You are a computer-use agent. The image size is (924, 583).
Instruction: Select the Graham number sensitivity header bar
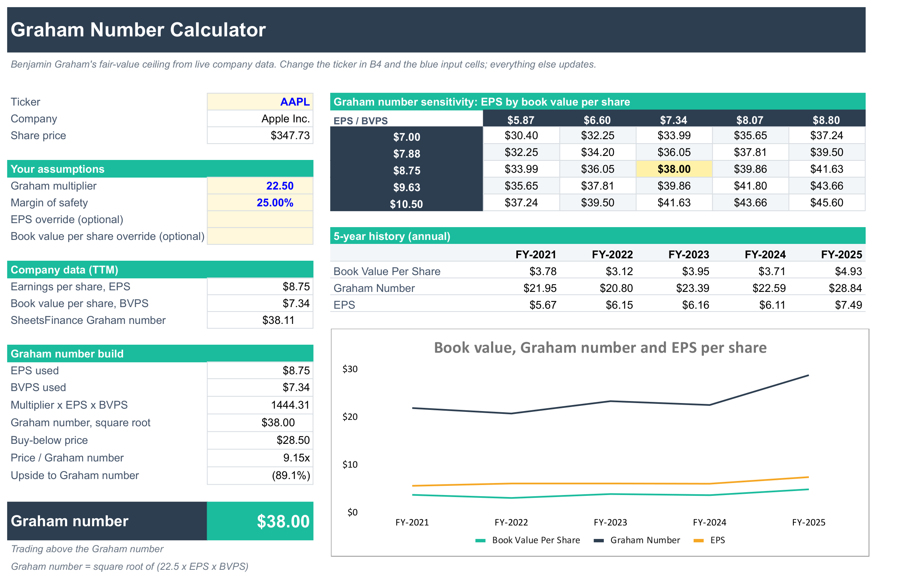pyautogui.click(x=598, y=102)
